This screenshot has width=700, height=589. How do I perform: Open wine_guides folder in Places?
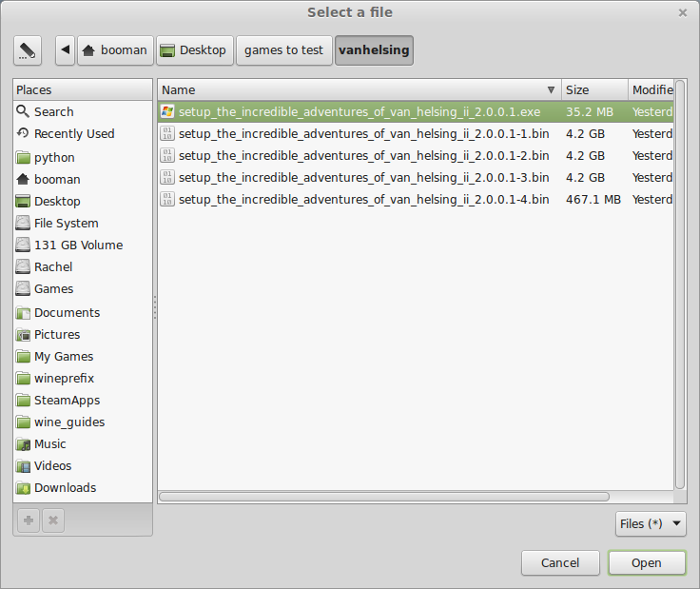82,422
